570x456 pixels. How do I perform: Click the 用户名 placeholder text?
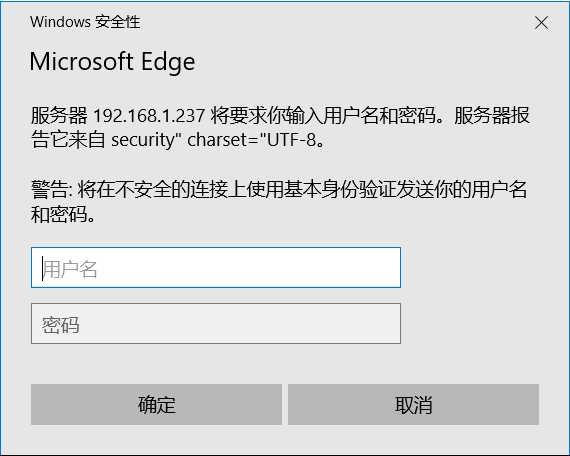point(70,269)
